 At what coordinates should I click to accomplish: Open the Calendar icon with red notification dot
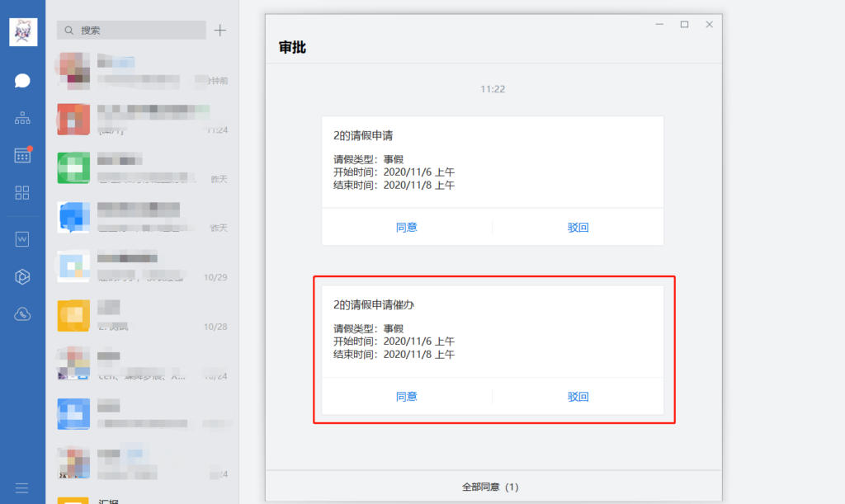pos(22,155)
